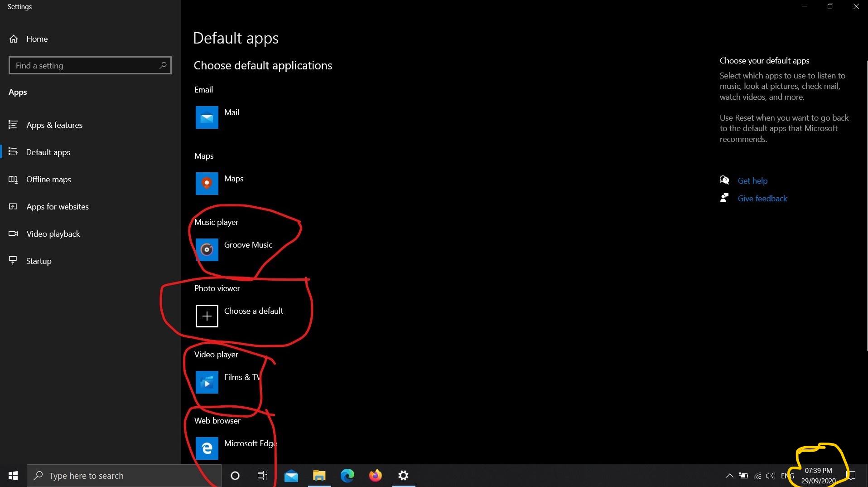Screen dimensions: 868x487
Task: Click the volume speaker tray icon
Action: 770,476
